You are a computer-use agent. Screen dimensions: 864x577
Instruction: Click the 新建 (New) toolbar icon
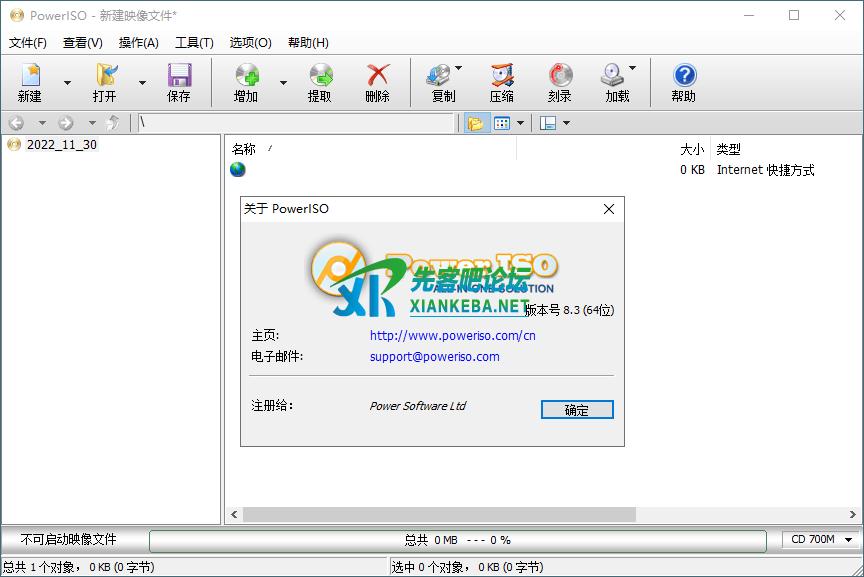pos(30,76)
